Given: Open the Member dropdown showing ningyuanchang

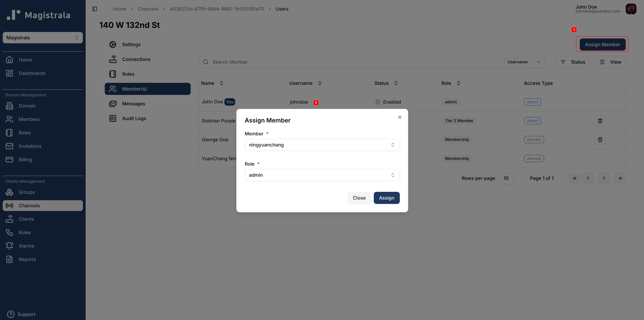Looking at the screenshot, I should 322,145.
